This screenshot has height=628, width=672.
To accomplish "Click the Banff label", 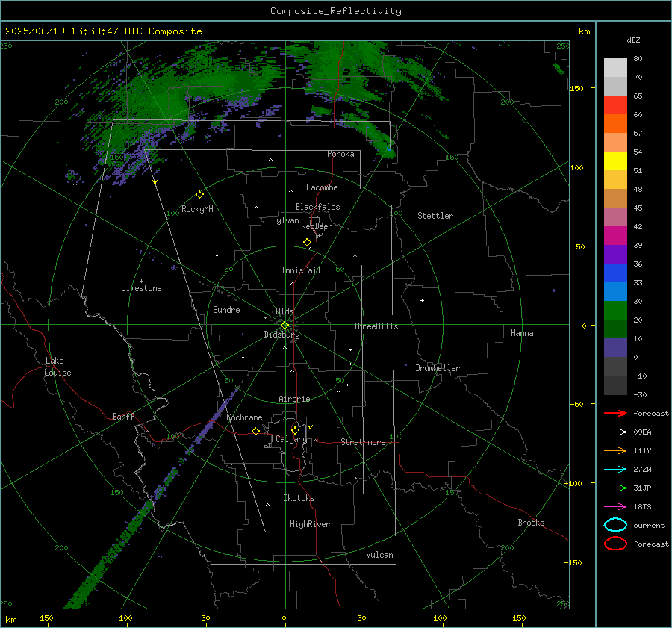I will click(123, 416).
